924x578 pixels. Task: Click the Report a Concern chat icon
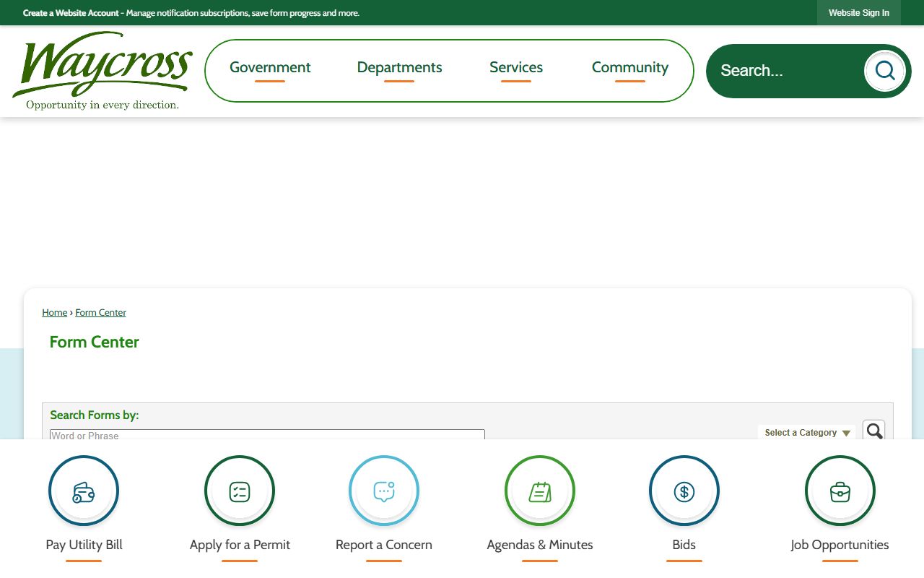pyautogui.click(x=384, y=492)
